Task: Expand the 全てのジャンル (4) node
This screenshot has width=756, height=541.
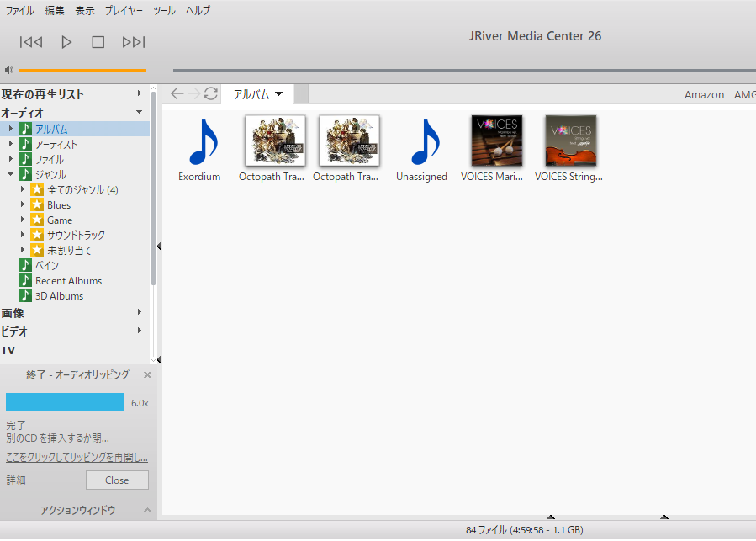Action: [x=22, y=189]
